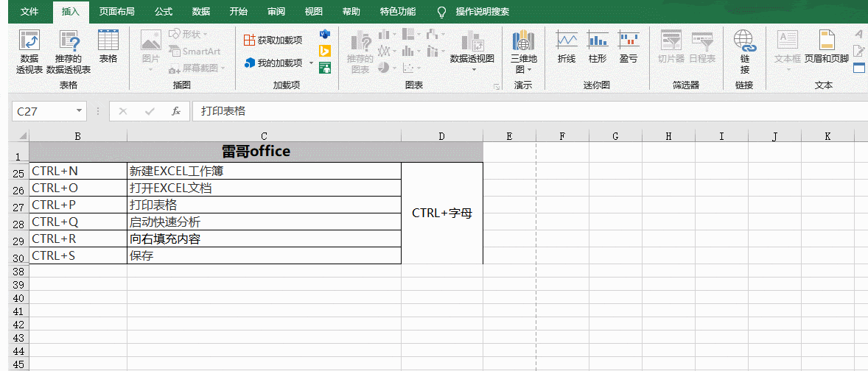Image resolution: width=868 pixels, height=371 pixels.
Task: Insert a Column sparkline (柱形)
Action: pyautogui.click(x=598, y=46)
